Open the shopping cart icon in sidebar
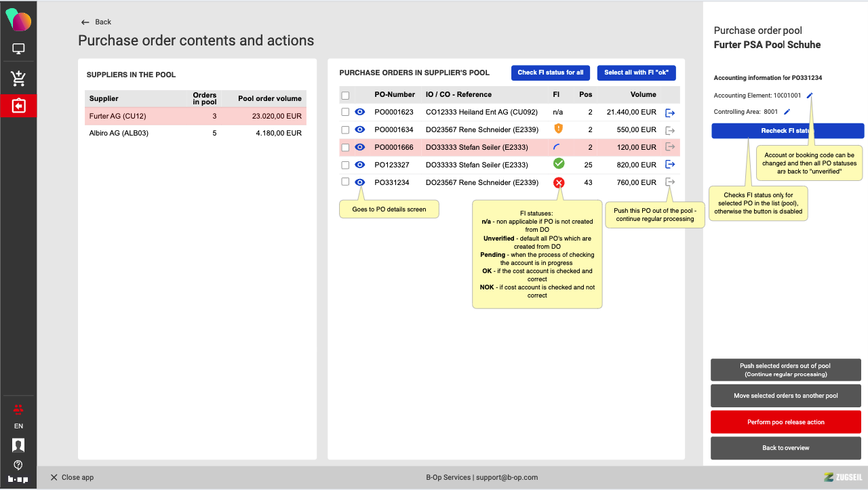The height and width of the screenshot is (490, 868). coord(18,79)
